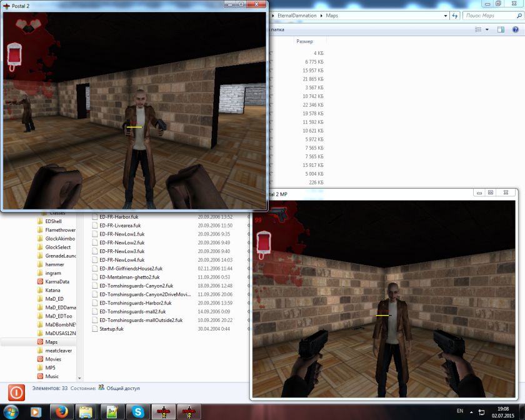Click the Katana folder icon
Viewport: 525px width, 420px height.
click(40, 290)
